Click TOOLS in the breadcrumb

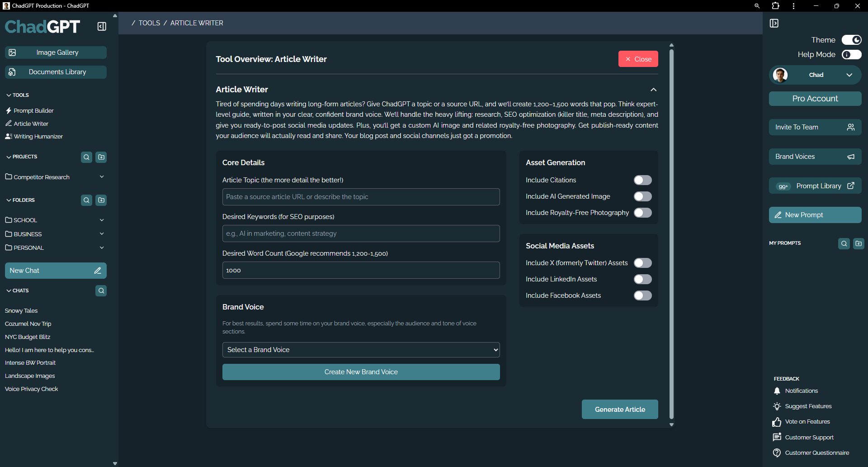[149, 23]
